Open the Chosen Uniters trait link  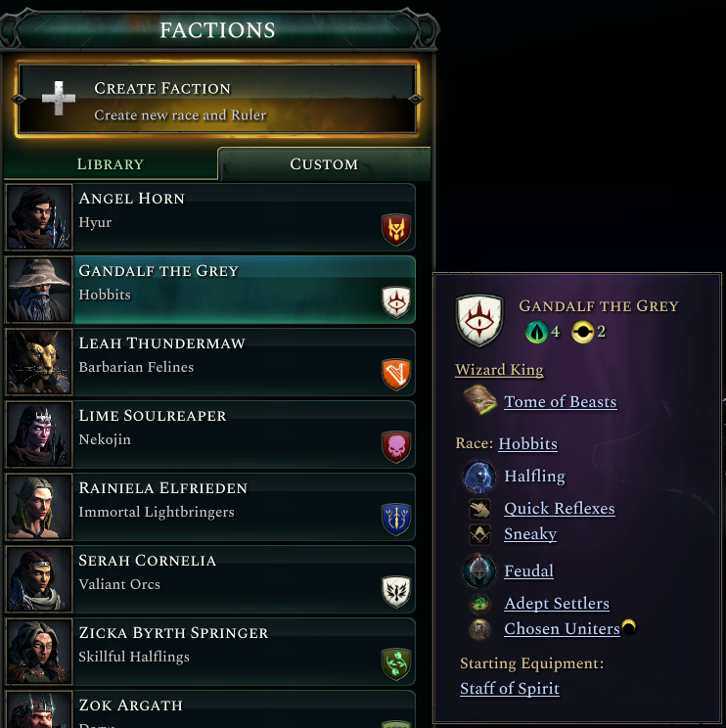[x=562, y=629]
